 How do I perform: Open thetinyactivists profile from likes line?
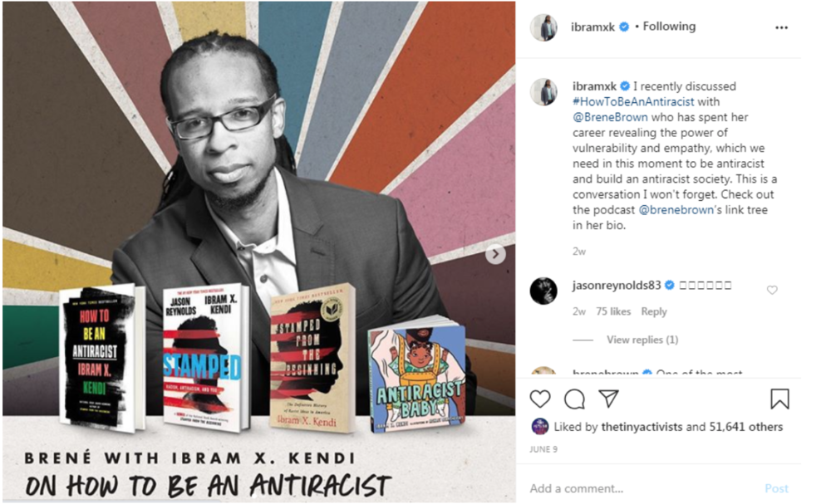642,427
